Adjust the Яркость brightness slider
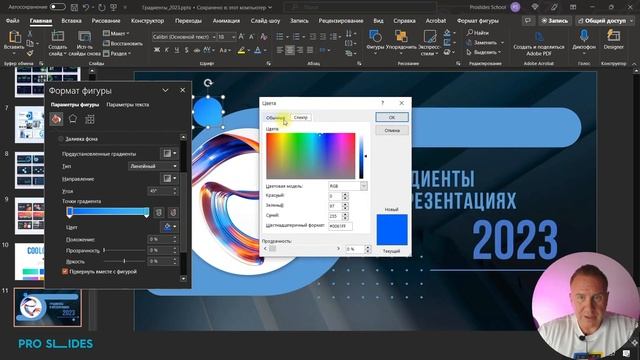The width and height of the screenshot is (640, 360). (x=125, y=261)
